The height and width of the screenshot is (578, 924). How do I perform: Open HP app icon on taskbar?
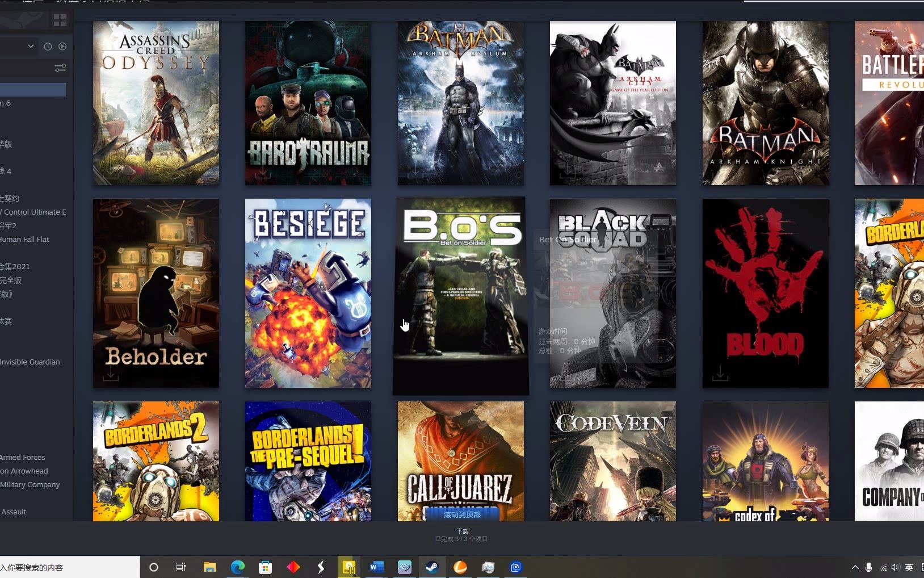[404, 567]
